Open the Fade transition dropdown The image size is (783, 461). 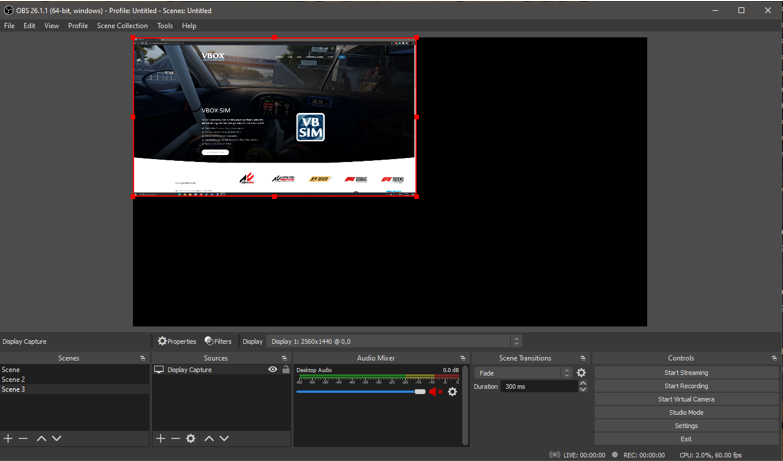click(x=522, y=373)
